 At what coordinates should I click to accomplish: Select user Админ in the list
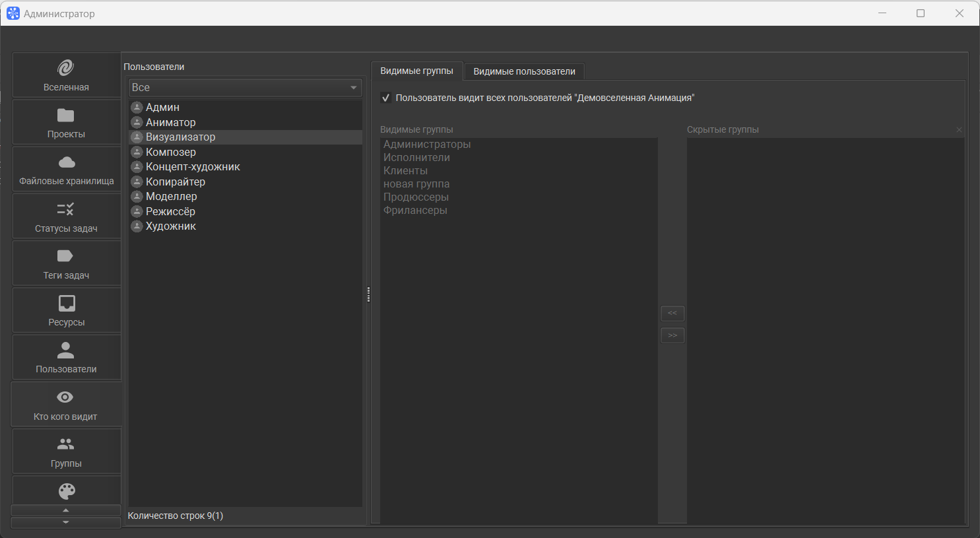click(245, 107)
